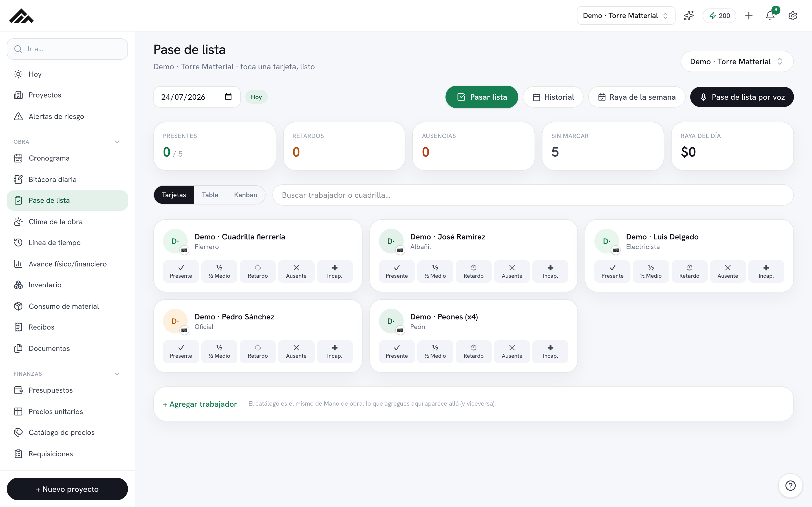Collapse the FINANZAS sidebar section
The width and height of the screenshot is (812, 507).
117,374
